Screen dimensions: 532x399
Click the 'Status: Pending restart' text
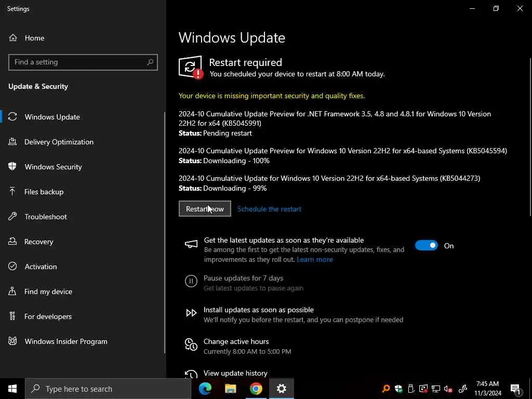(x=215, y=134)
